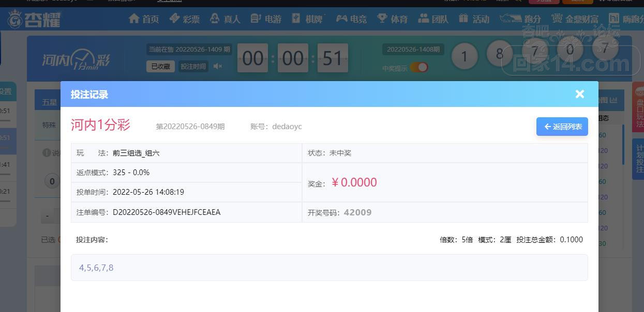Click the 棋牌 card games icon
The image size is (644, 312).
click(x=296, y=19)
